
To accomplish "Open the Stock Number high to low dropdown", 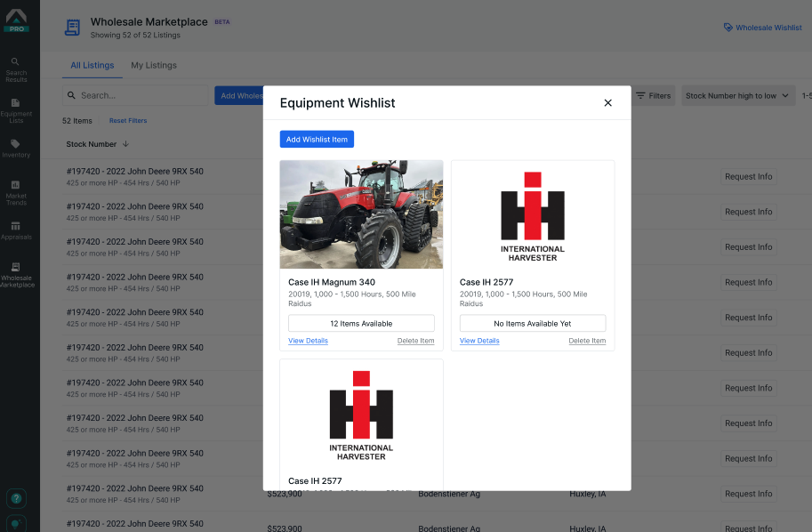I will (x=738, y=95).
